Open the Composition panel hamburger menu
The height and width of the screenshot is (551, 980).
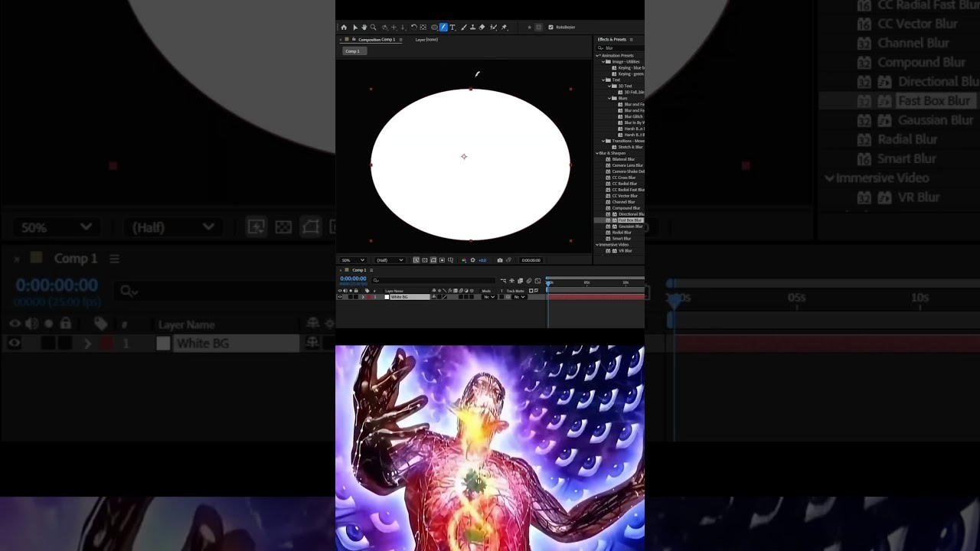tap(400, 39)
